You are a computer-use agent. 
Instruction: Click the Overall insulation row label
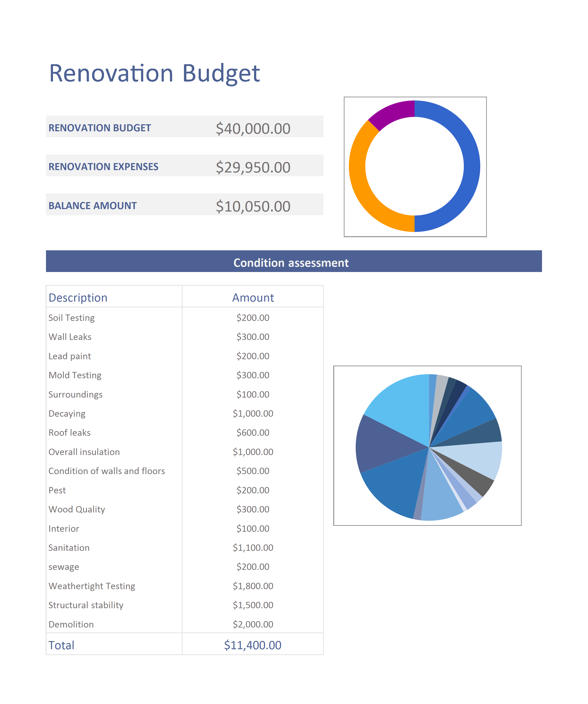[84, 452]
